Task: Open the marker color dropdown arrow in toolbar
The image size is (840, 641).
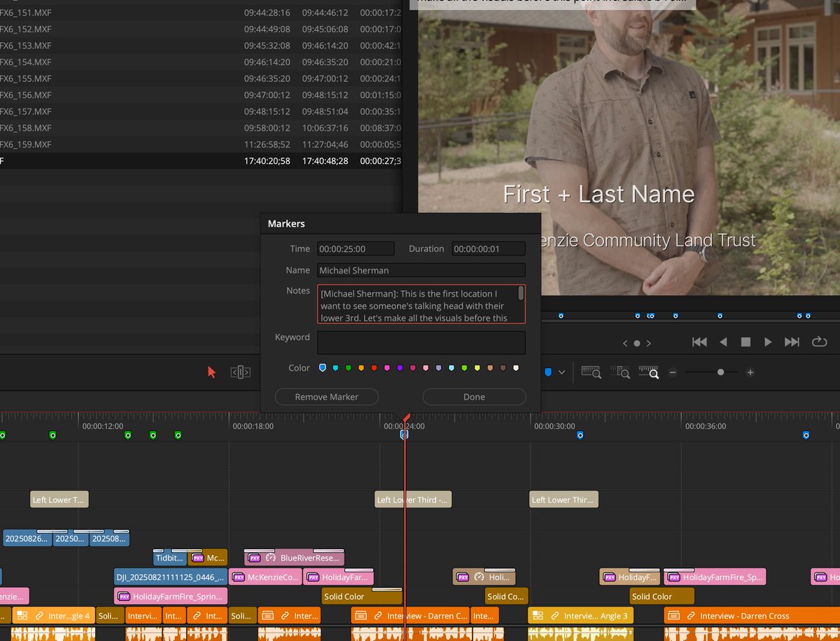Action: pos(561,372)
